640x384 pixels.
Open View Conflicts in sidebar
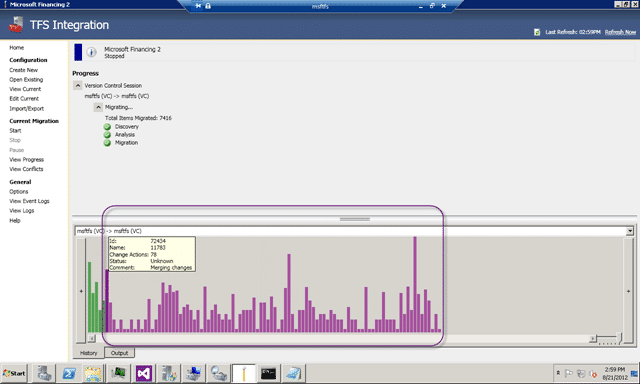coord(26,169)
